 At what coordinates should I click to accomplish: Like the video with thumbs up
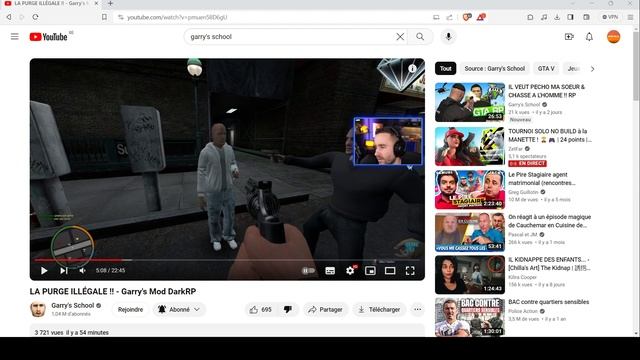(261, 310)
